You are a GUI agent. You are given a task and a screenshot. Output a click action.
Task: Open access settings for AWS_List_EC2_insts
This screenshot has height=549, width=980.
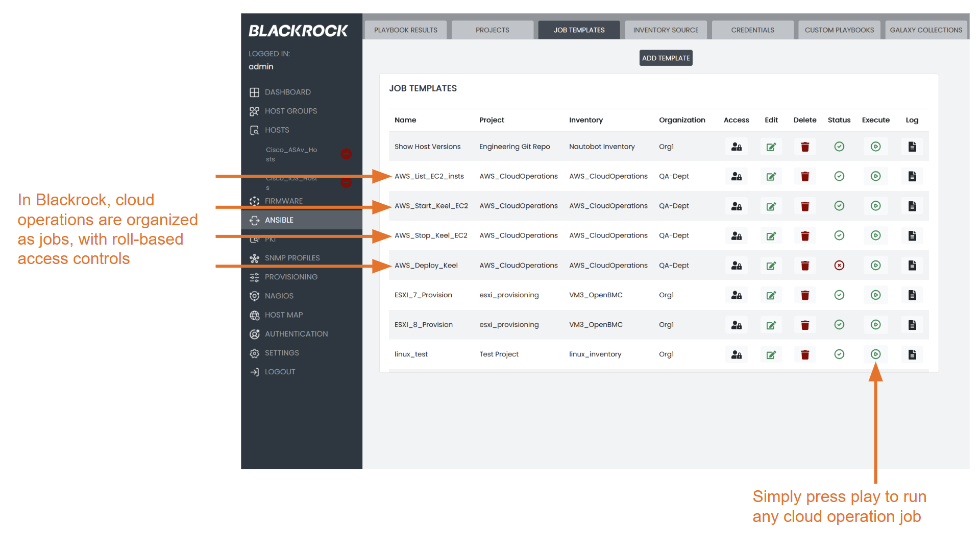[736, 176]
